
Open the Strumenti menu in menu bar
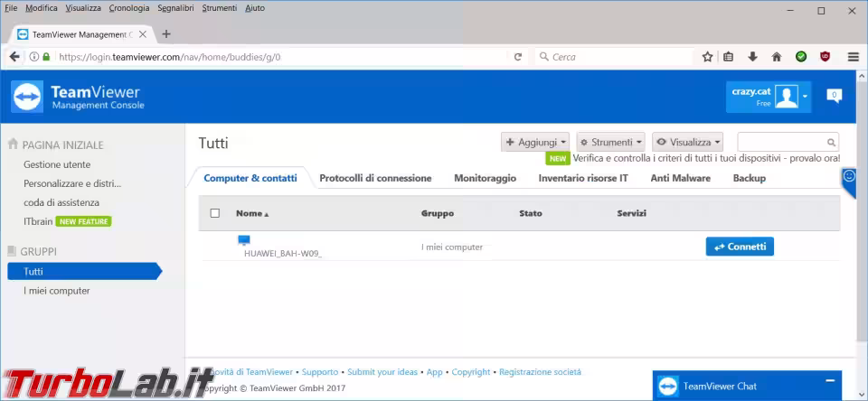pyautogui.click(x=219, y=8)
